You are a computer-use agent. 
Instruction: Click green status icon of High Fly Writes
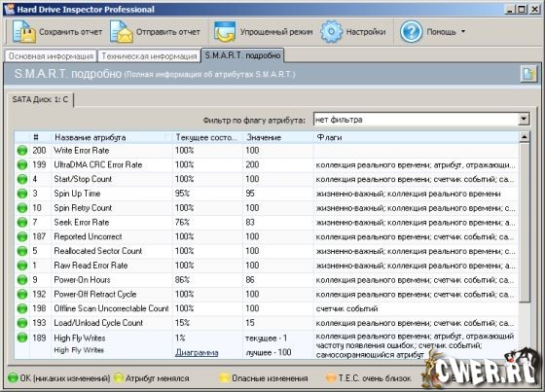tap(22, 338)
